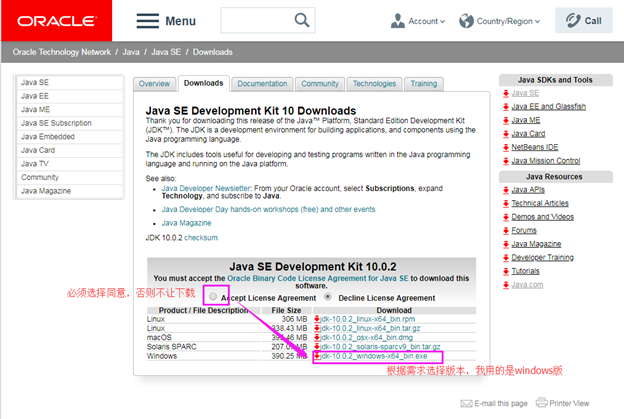Click the download icon beside the osx-x64_bin.dmg file
The image size is (624, 419).
click(317, 337)
